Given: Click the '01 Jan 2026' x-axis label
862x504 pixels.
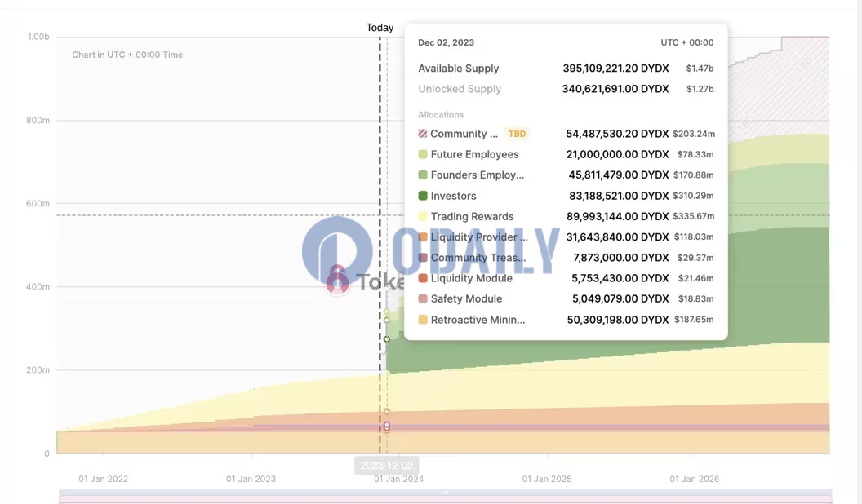Looking at the screenshot, I should coord(695,479).
